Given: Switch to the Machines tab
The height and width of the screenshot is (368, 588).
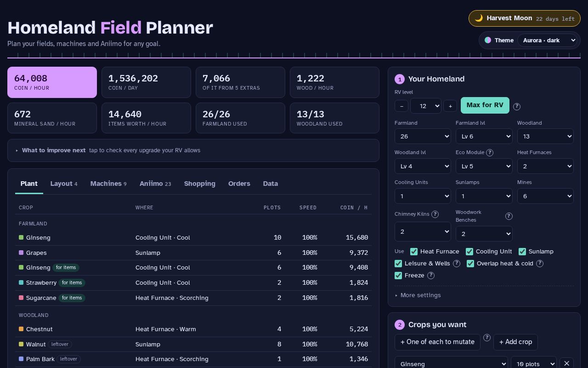Looking at the screenshot, I should (108, 184).
